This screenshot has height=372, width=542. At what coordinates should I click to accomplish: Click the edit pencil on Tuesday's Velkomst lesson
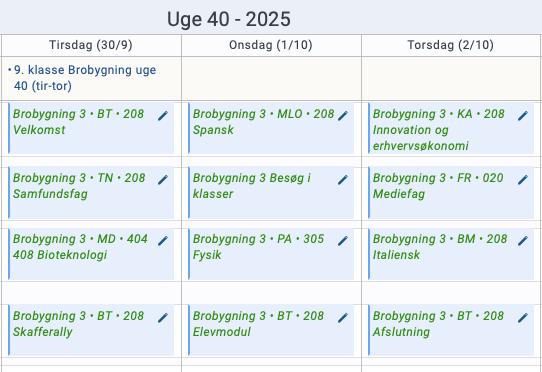(x=163, y=116)
